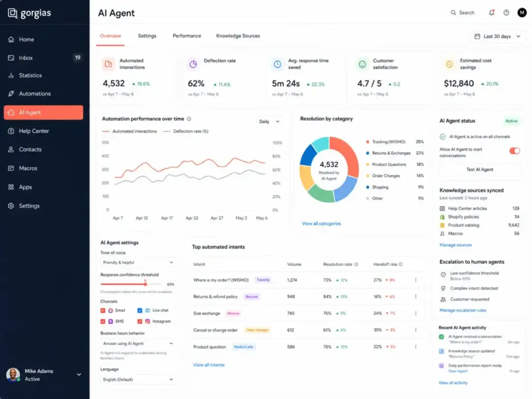The image size is (532, 399).
Task: Click the Active status badge
Action: 511,121
